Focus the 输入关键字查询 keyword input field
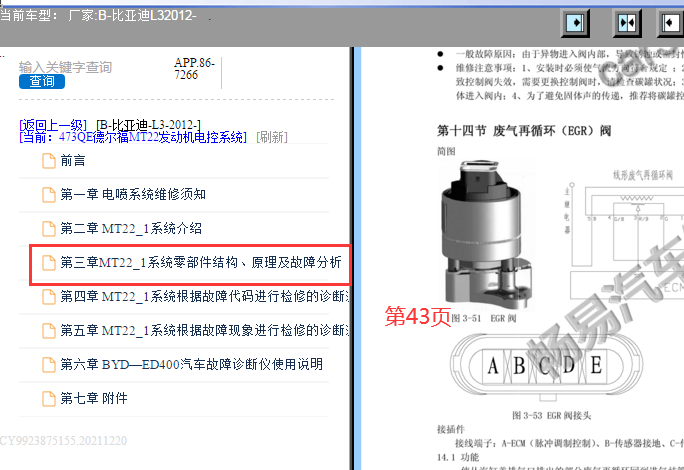The width and height of the screenshot is (684, 470). point(65,67)
